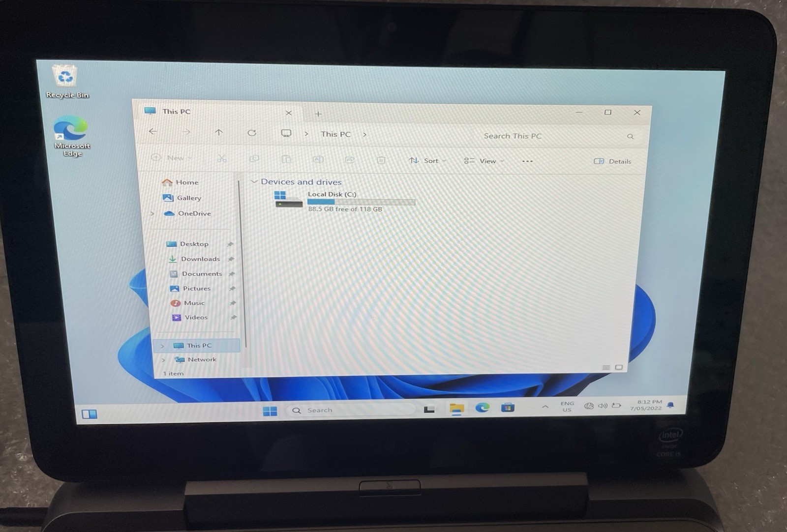Unpin Downloads from quick access
Viewport: 787px width, 532px height.
point(231,259)
